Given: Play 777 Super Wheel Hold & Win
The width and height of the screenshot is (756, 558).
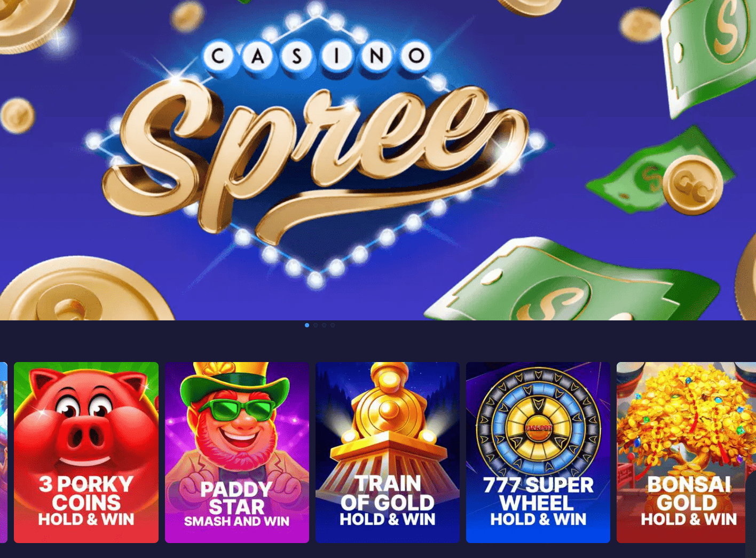Looking at the screenshot, I should tap(538, 452).
